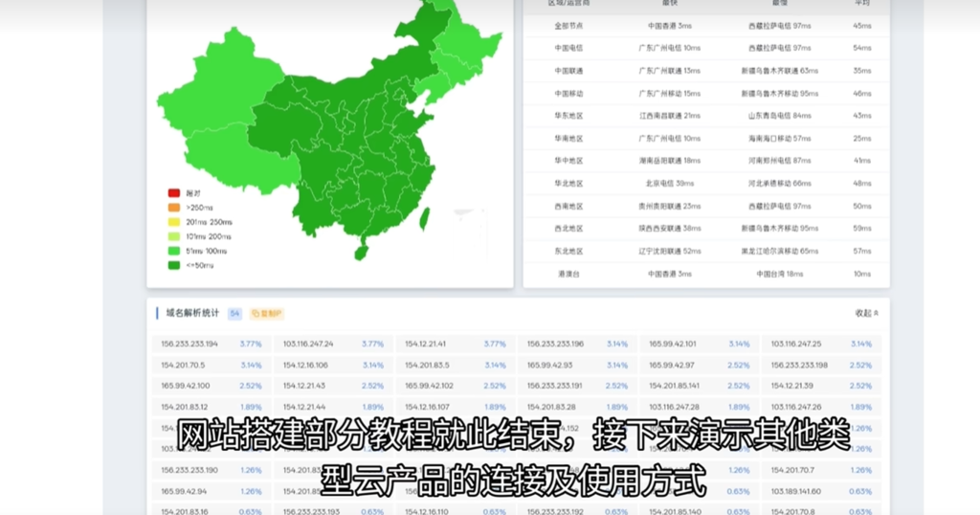Click the red 超时 legend swatch

coord(174,193)
